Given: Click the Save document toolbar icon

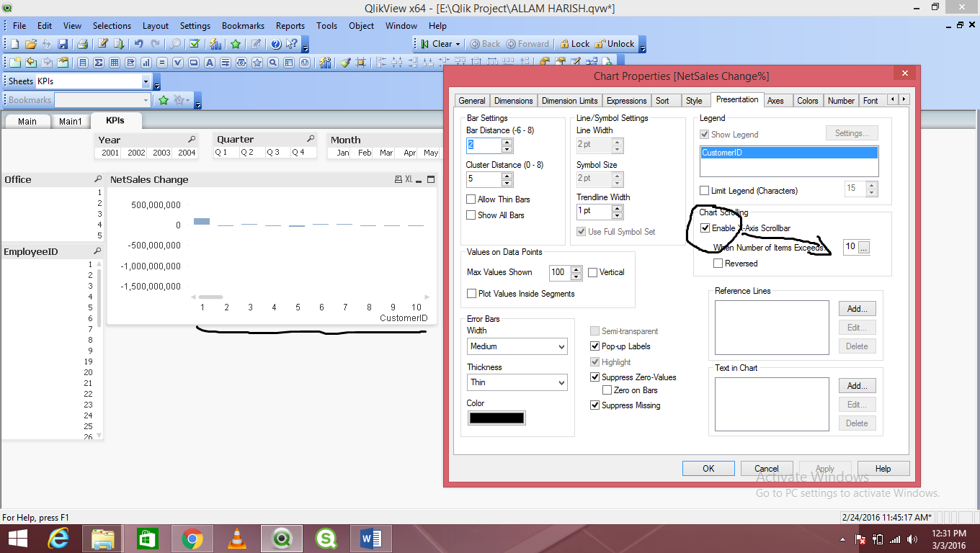Looking at the screenshot, I should [63, 44].
